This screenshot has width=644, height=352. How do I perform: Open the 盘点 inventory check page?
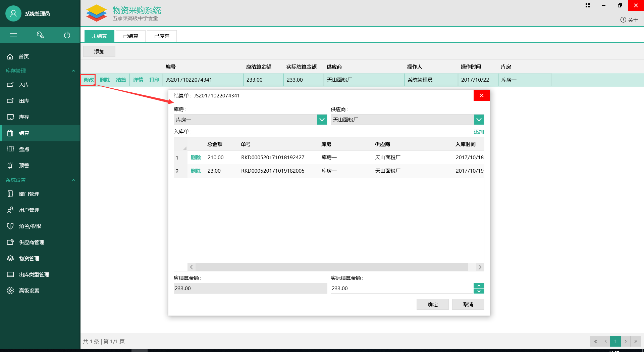click(24, 149)
